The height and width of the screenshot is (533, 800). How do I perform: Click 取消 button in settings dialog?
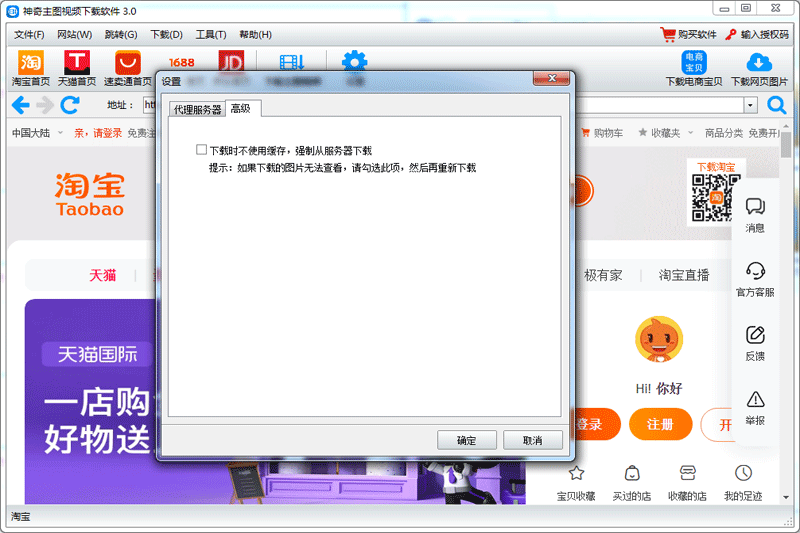[x=532, y=440]
